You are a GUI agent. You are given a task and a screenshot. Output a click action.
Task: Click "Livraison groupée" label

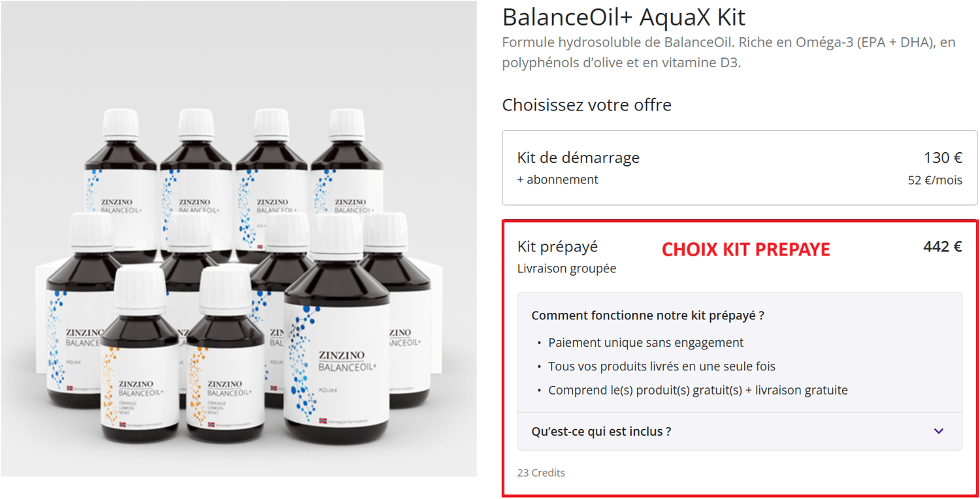566,268
